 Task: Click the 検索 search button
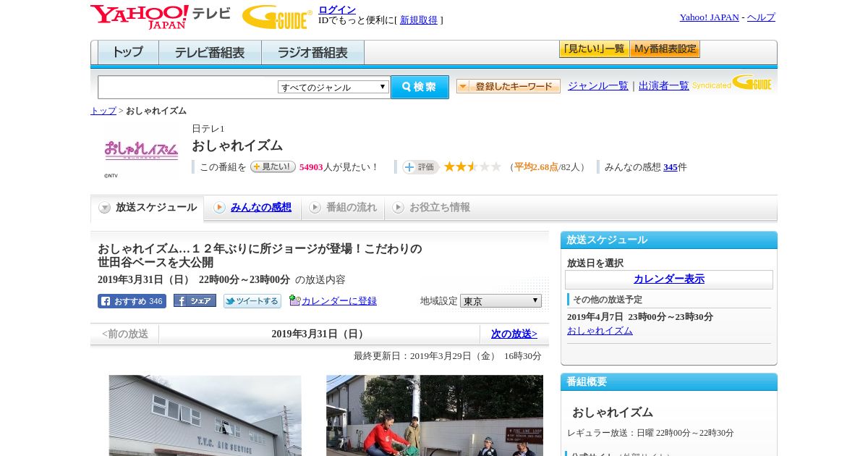tap(420, 87)
